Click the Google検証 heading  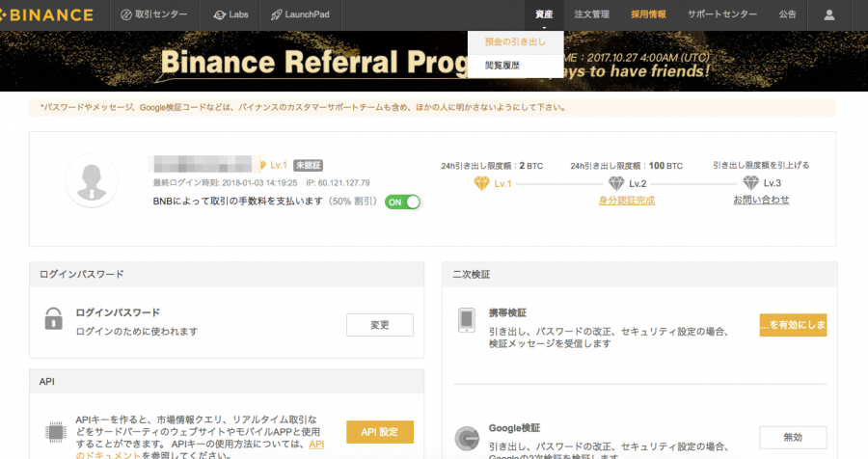[514, 428]
